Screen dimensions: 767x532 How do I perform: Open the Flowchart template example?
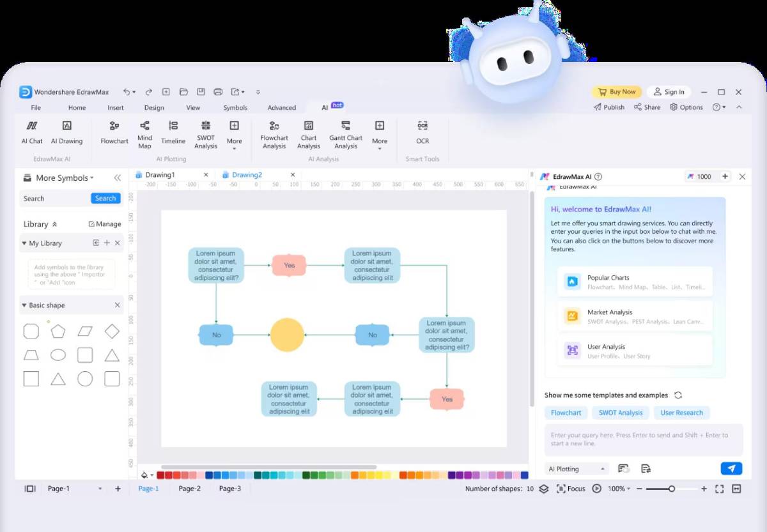pyautogui.click(x=566, y=413)
